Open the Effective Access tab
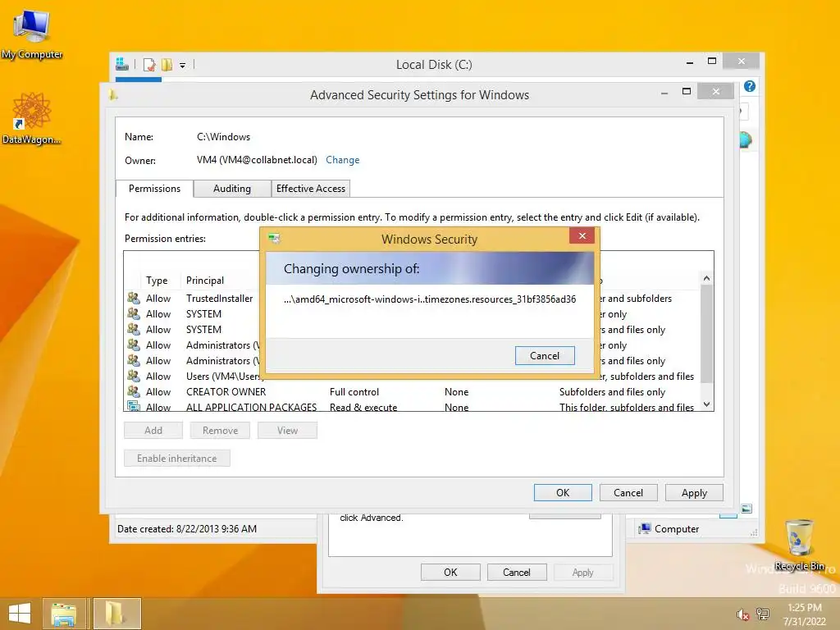 pyautogui.click(x=311, y=189)
